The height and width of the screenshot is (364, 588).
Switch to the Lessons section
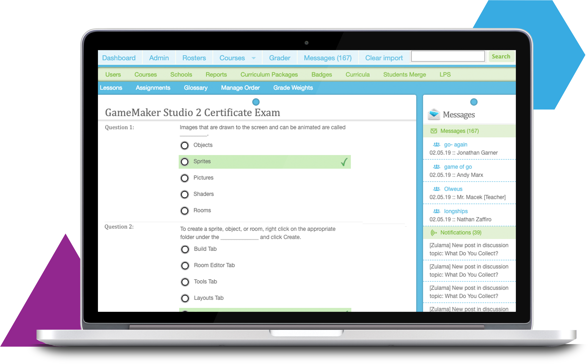tap(111, 88)
